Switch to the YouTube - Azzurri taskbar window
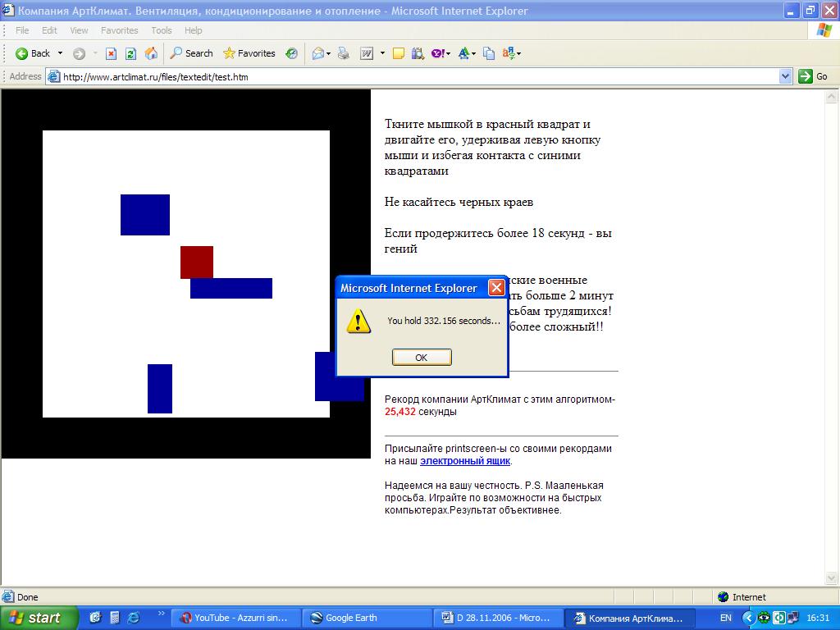 click(x=235, y=618)
